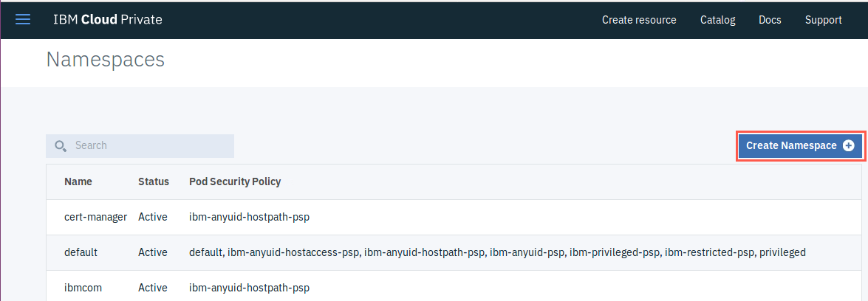Open the Support menu
868x301 pixels.
click(823, 20)
